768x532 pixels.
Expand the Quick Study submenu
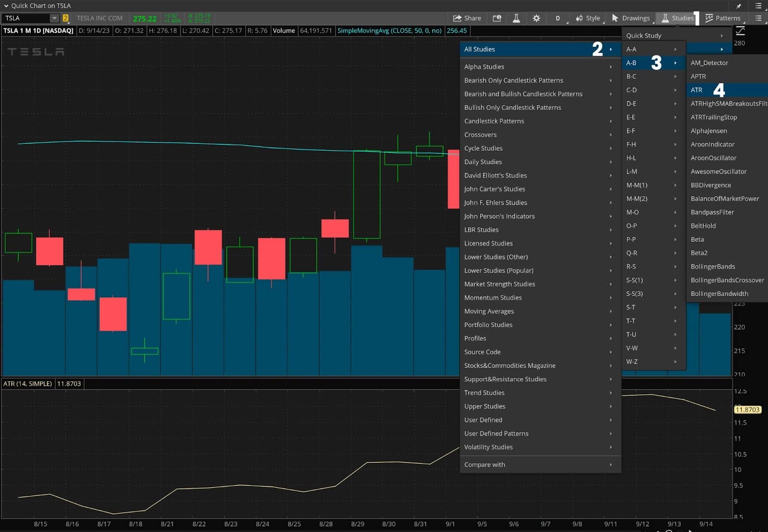click(x=677, y=35)
